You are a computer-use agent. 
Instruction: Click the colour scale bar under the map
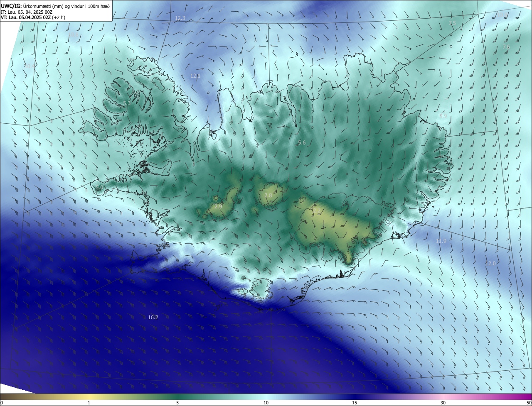[x=266, y=397]
